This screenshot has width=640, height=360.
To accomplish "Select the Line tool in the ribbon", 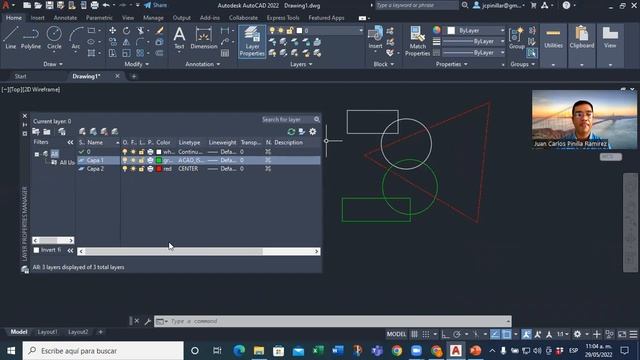I will click(x=11, y=38).
